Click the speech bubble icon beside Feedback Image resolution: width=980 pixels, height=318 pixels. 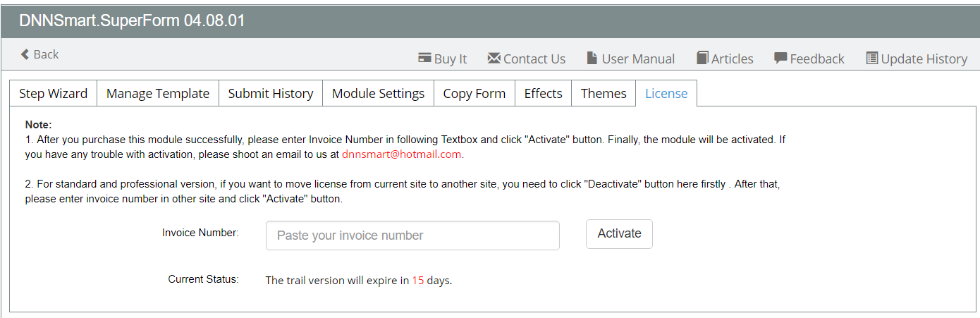[780, 58]
